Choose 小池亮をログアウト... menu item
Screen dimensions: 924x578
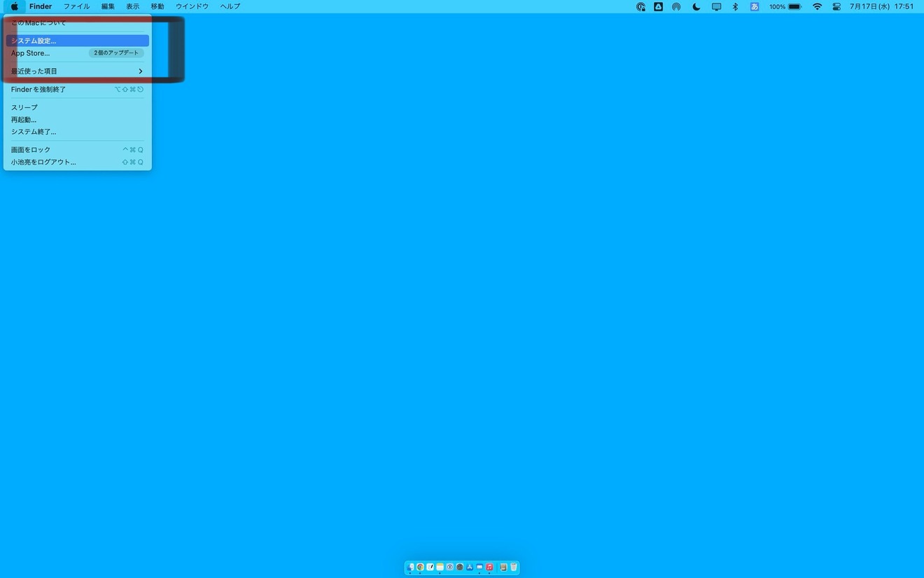tap(77, 162)
